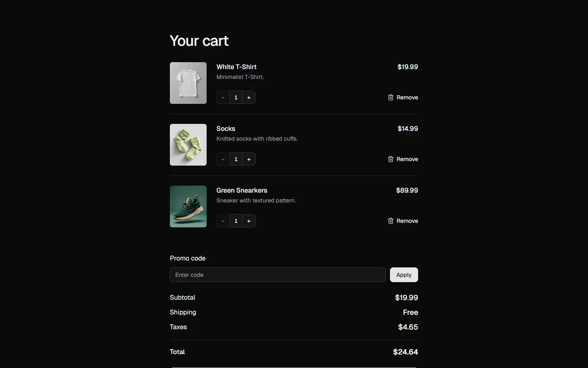Click the plus icon for Socks quantity
Screen dimensions: 588x368
coord(249,159)
